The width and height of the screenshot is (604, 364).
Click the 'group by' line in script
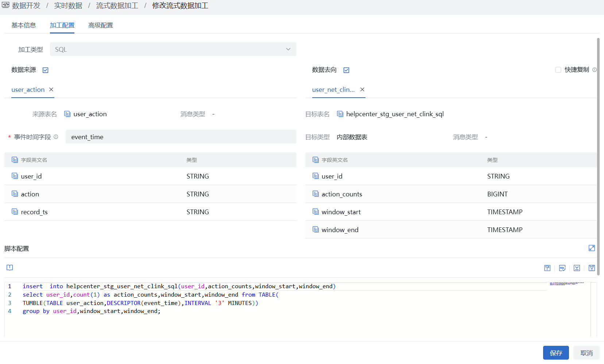coord(92,311)
